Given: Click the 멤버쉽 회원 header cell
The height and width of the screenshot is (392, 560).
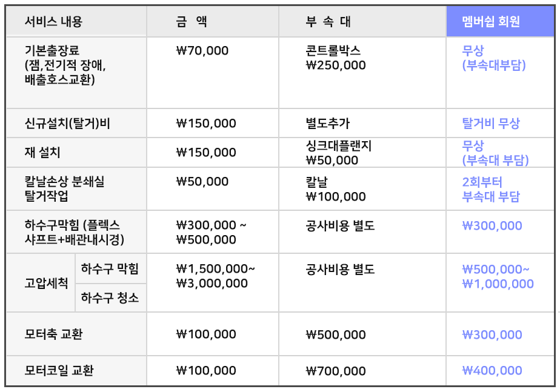Looking at the screenshot, I should coord(500,22).
